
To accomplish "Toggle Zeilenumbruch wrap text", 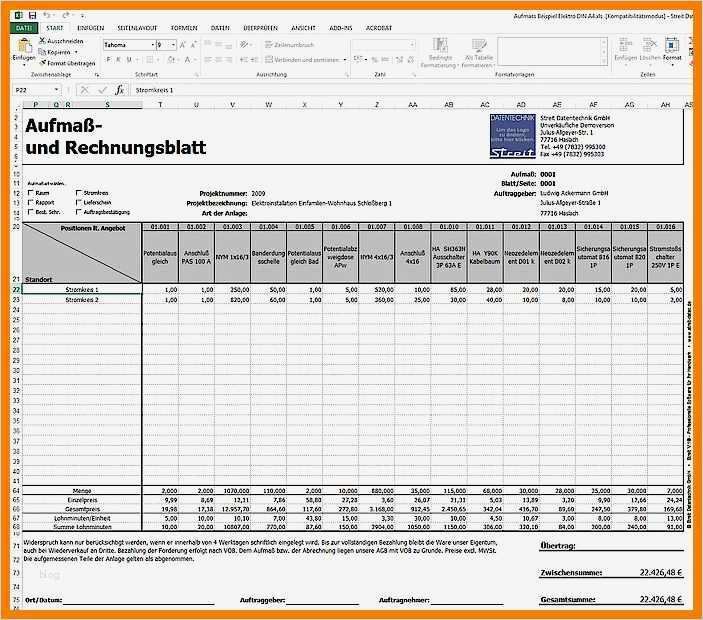I will pyautogui.click(x=290, y=45).
